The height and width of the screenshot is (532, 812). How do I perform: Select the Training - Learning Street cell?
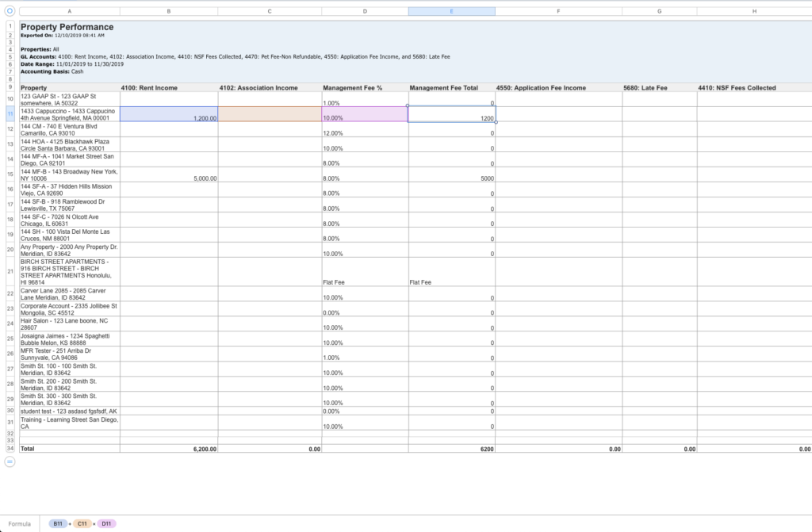(x=70, y=423)
